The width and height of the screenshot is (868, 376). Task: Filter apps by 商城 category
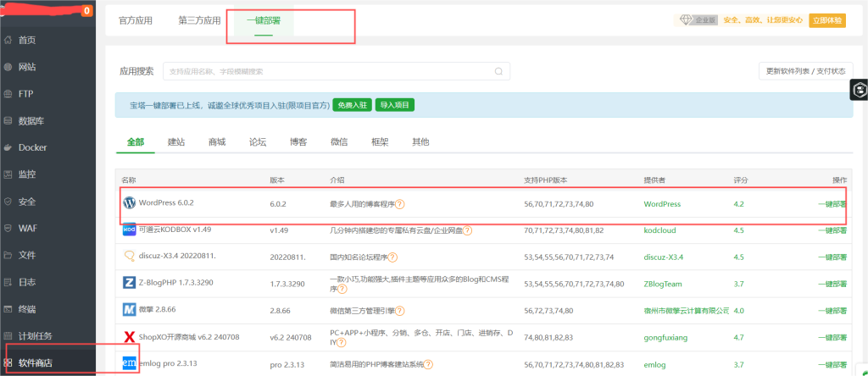pyautogui.click(x=217, y=142)
